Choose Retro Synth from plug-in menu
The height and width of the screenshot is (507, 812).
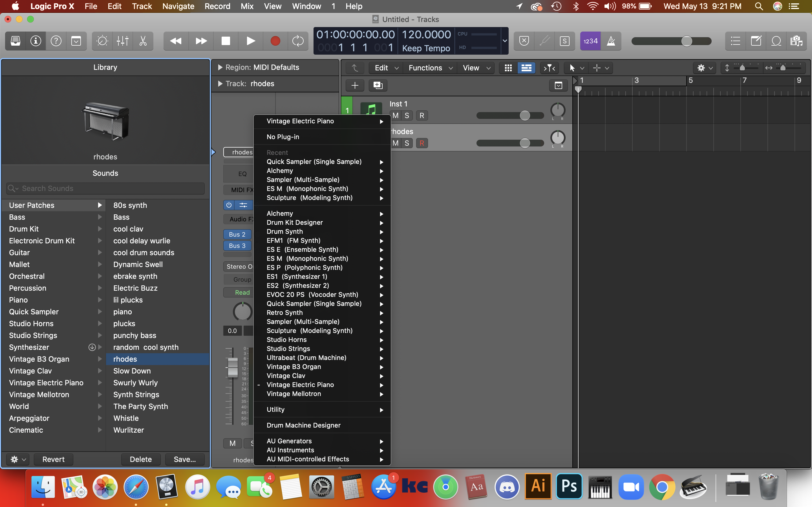(x=284, y=313)
